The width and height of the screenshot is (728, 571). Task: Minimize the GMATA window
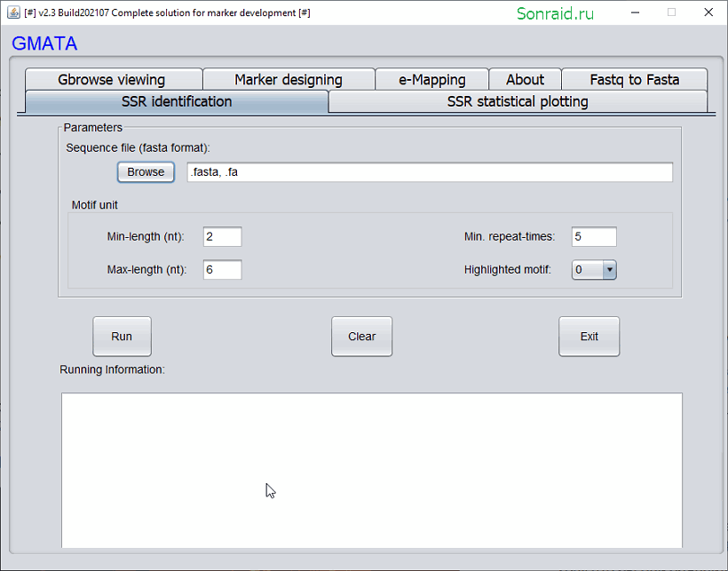tap(635, 12)
